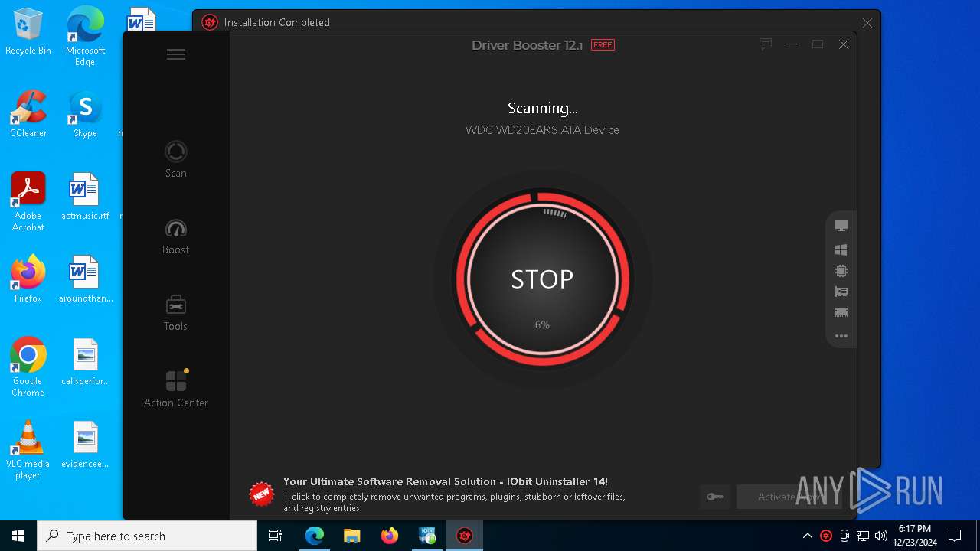Click the red FREE edition badge
Screen dimensions: 980x551
click(x=603, y=45)
